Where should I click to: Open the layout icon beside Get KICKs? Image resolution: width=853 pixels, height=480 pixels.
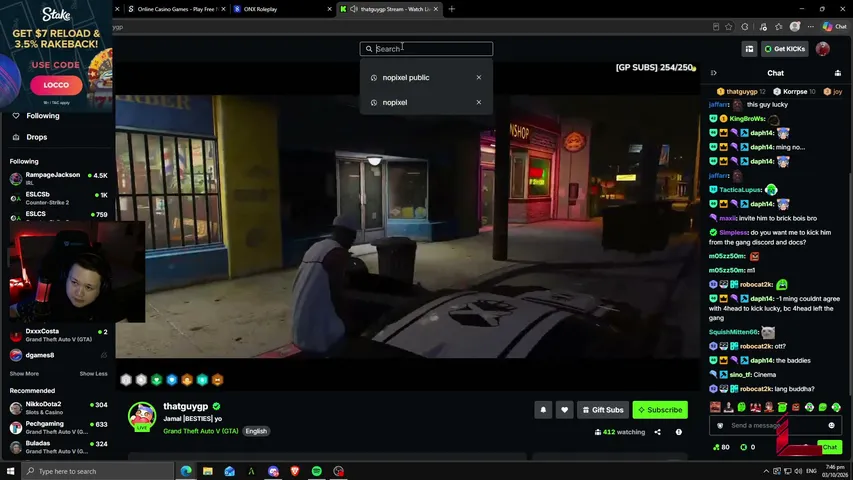(749, 49)
